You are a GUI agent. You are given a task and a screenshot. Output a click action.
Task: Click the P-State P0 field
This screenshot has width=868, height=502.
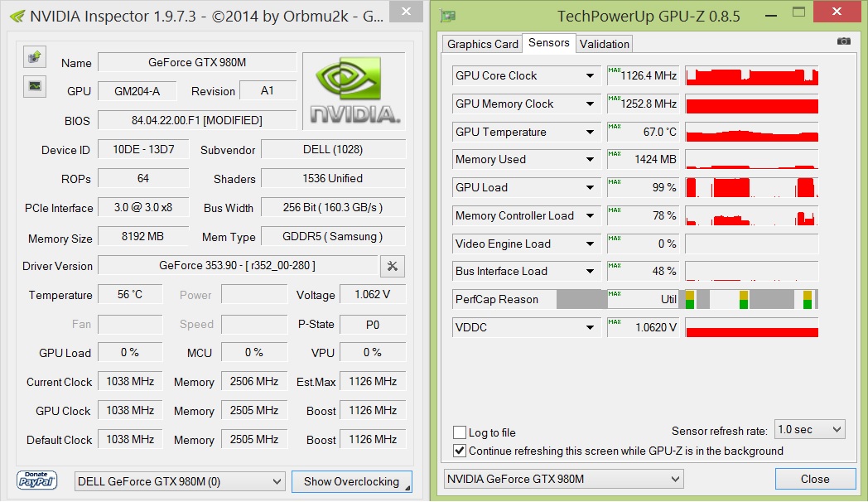pos(373,325)
